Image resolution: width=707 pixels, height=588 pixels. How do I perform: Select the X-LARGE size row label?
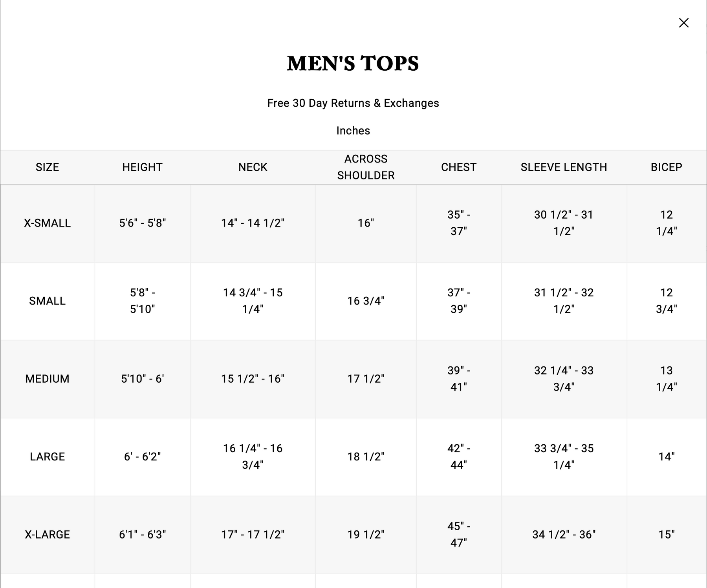(x=48, y=535)
